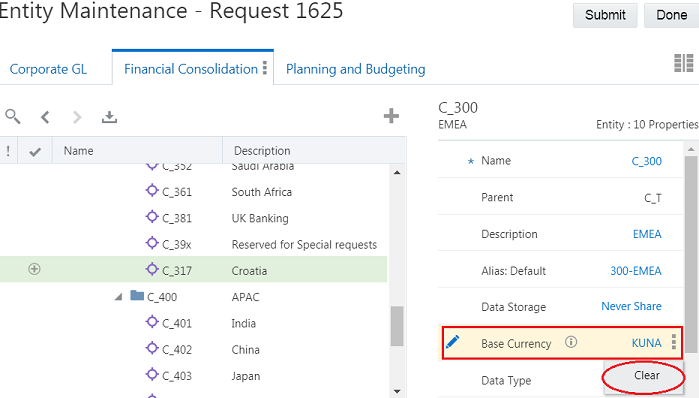The height and width of the screenshot is (398, 699).
Task: Switch to Corporate GL tab
Action: pos(48,69)
